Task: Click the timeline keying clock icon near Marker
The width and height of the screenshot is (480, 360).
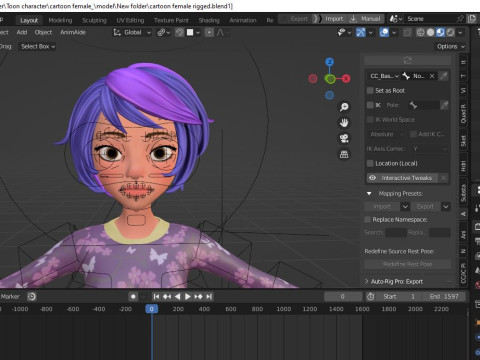Action: tap(32, 296)
